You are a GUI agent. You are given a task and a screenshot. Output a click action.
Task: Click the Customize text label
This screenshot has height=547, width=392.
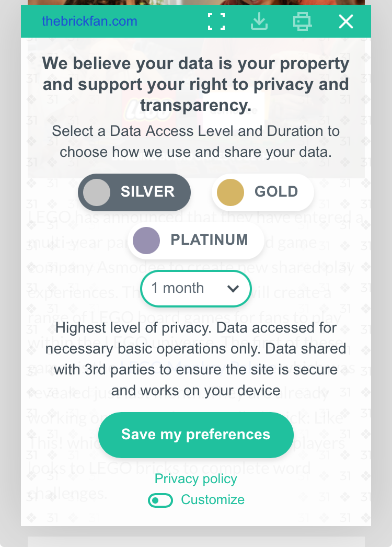coord(213,500)
